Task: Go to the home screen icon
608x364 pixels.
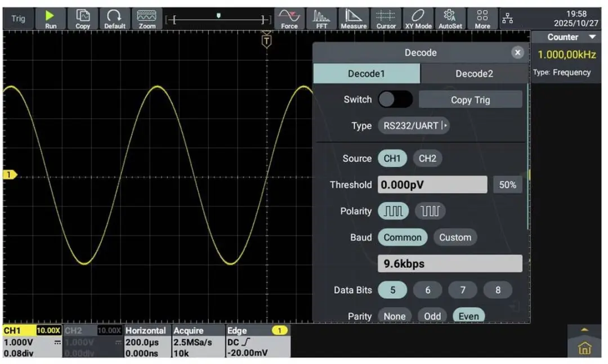Action: coord(585,348)
